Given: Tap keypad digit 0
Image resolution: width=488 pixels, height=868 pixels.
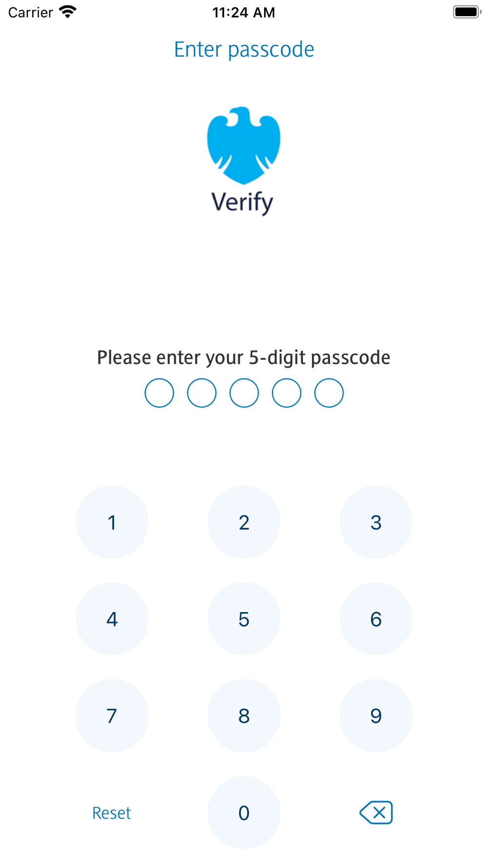Looking at the screenshot, I should coord(244,812).
